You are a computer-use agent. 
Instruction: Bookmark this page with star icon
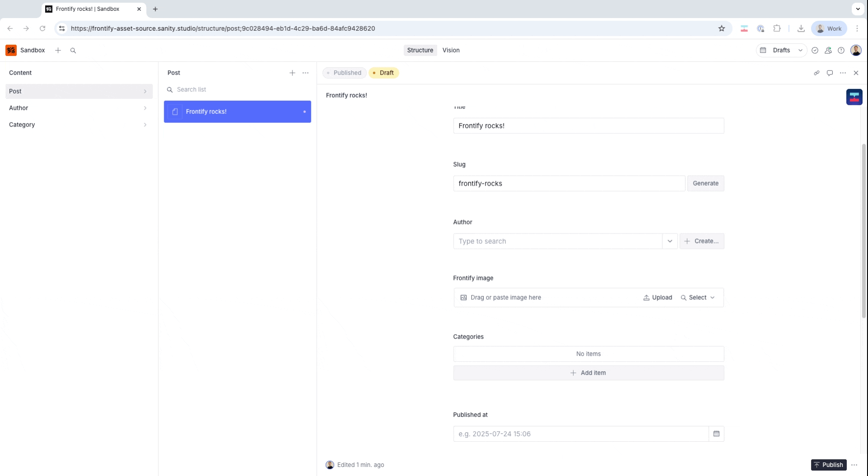[x=722, y=28]
